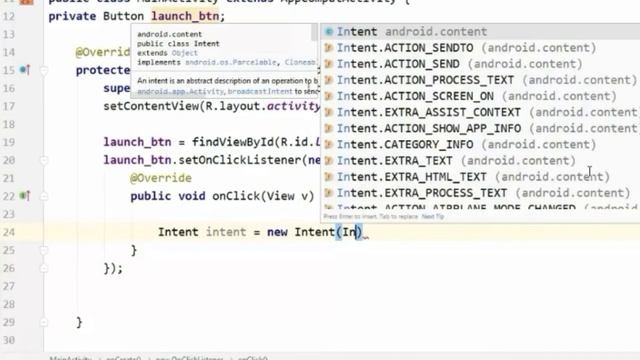Pick Intent.EXTRA_TEXT in the completion list
The height and width of the screenshot is (360, 640).
(480, 161)
